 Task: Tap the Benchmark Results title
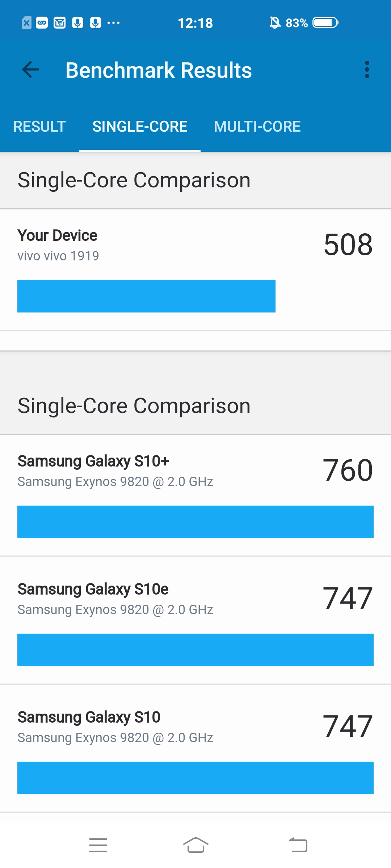(159, 70)
